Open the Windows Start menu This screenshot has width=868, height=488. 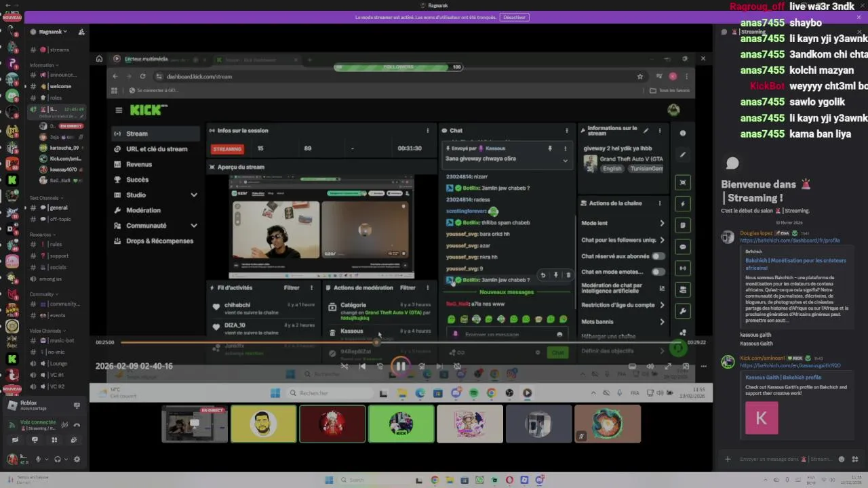329,480
